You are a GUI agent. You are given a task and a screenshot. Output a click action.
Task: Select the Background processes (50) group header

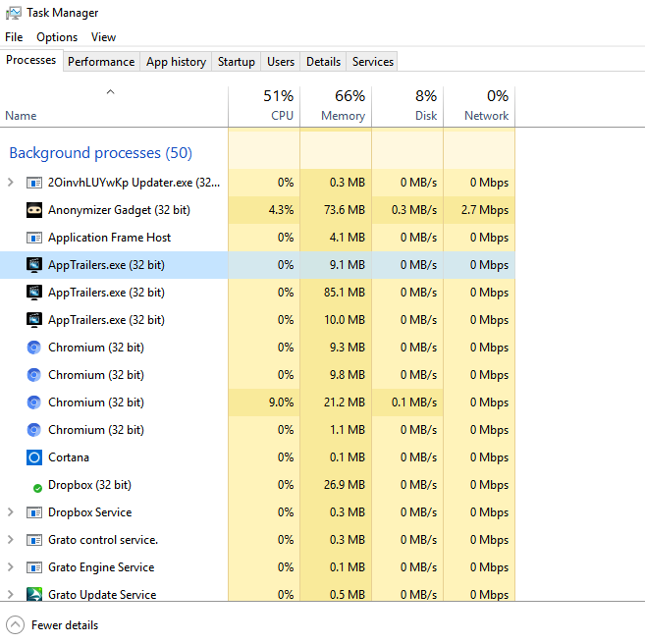[100, 153]
